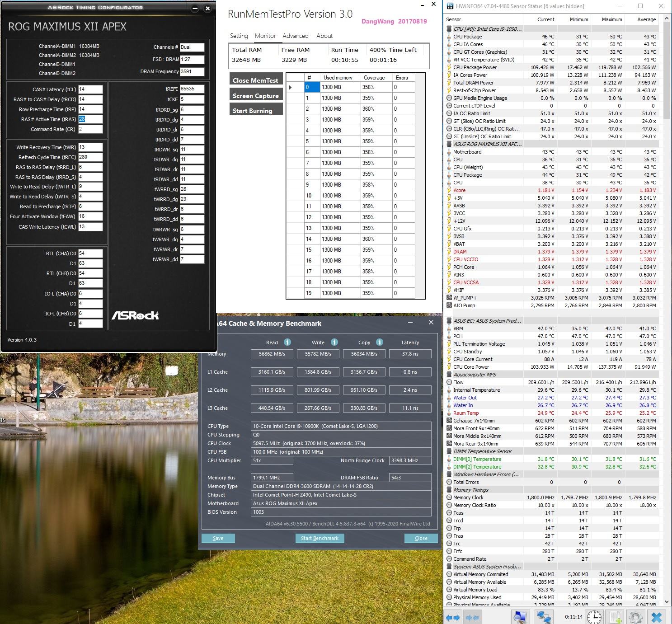This screenshot has width=672, height=624.
Task: Minimize AIDA64 Cache & Memory Benchmark window
Action: [410, 322]
